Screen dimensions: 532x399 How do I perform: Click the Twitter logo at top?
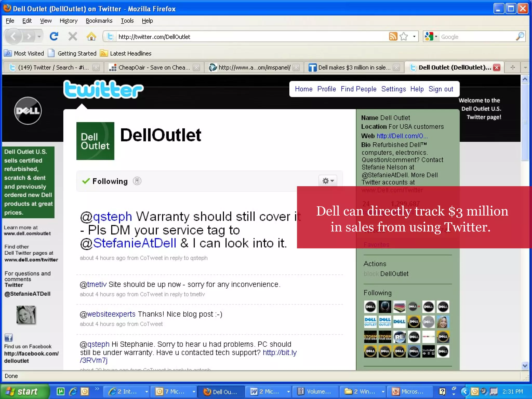pos(103,89)
